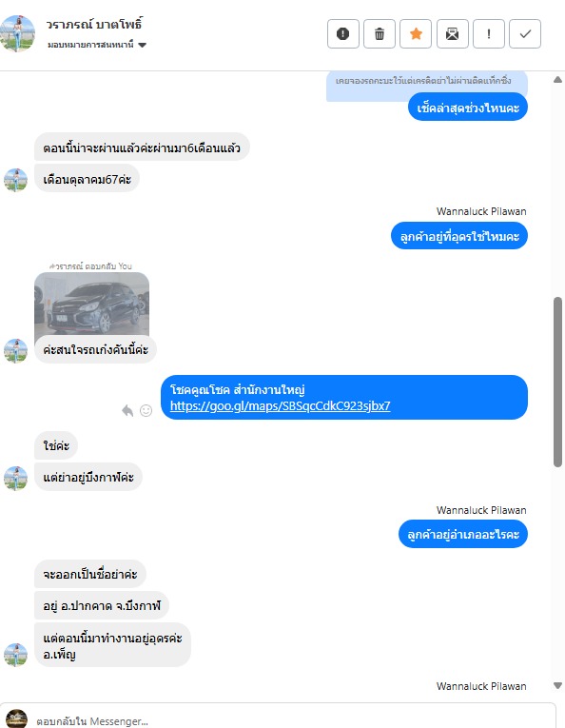
Task: Select the quoted reply preview at the top of the chat
Action: (426, 86)
